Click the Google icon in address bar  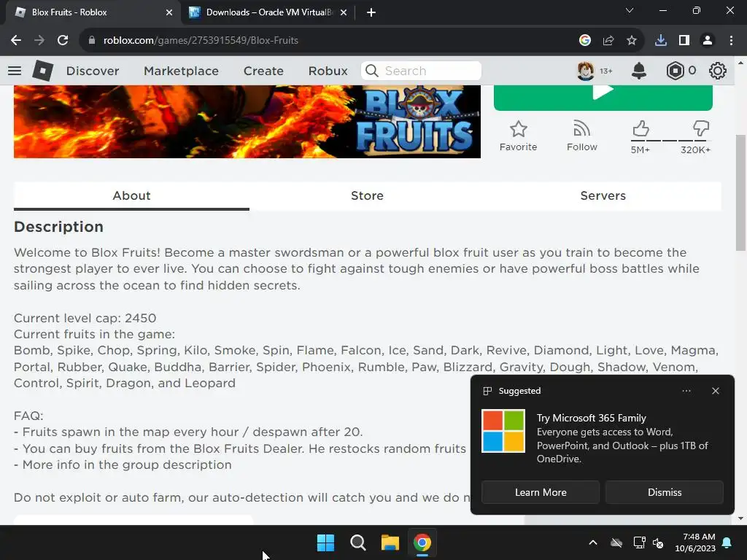[x=585, y=41]
